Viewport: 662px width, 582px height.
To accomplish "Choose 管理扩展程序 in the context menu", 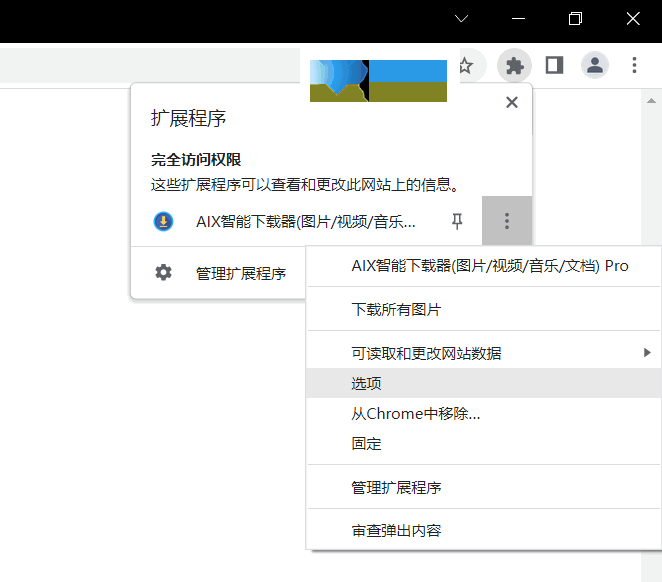I will (483, 487).
